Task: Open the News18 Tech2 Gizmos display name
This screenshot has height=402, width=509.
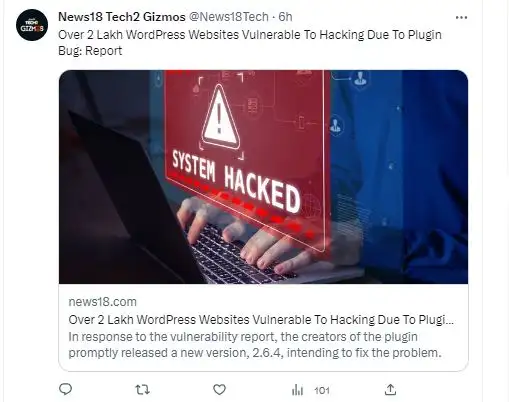Action: pyautogui.click(x=122, y=17)
